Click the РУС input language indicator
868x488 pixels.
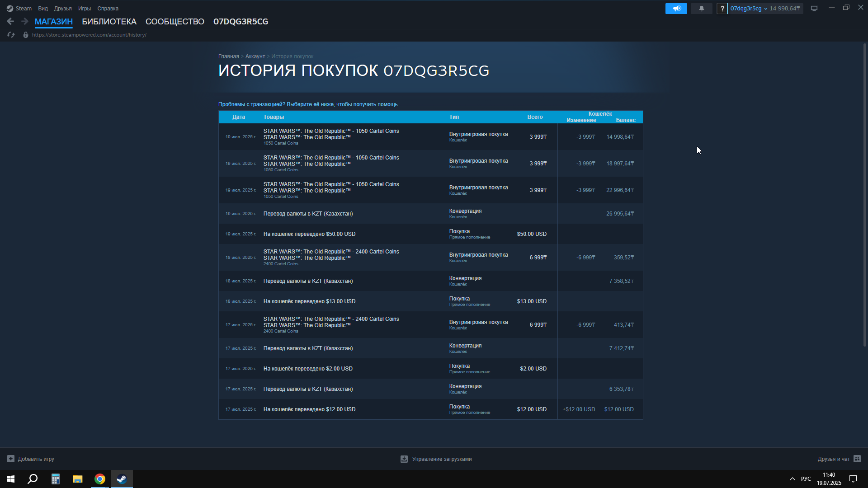806,479
